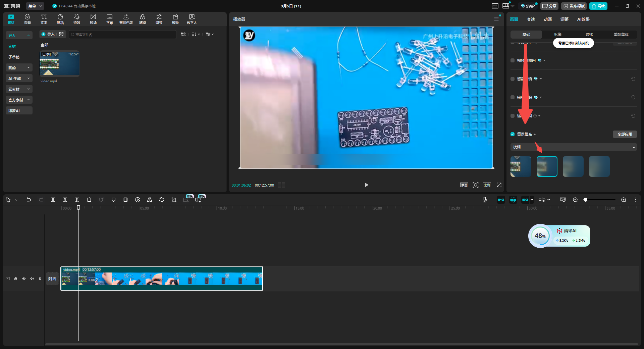Click the 分享 (Share) button
The height and width of the screenshot is (349, 644).
[549, 6]
